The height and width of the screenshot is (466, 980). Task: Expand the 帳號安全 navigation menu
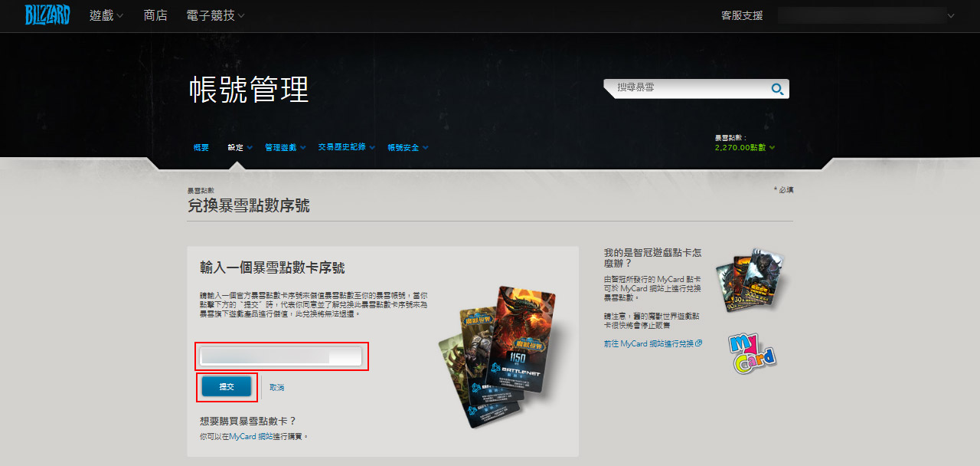407,147
